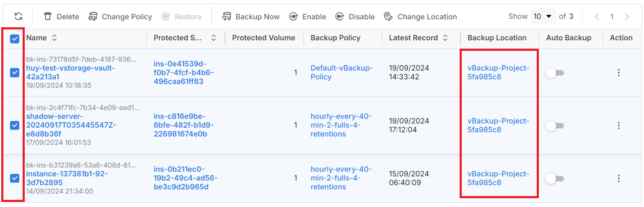
Task: Click the Disable icon in the toolbar
Action: pos(340,16)
